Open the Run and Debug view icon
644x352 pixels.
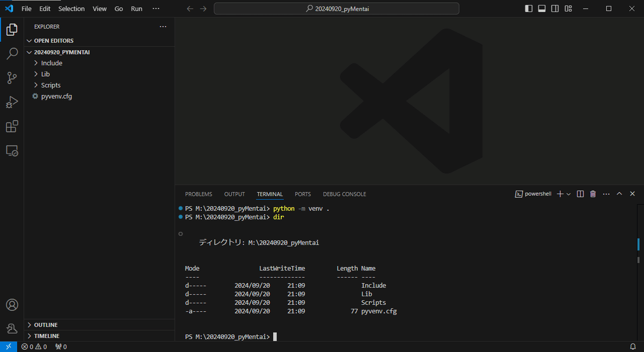pos(12,102)
